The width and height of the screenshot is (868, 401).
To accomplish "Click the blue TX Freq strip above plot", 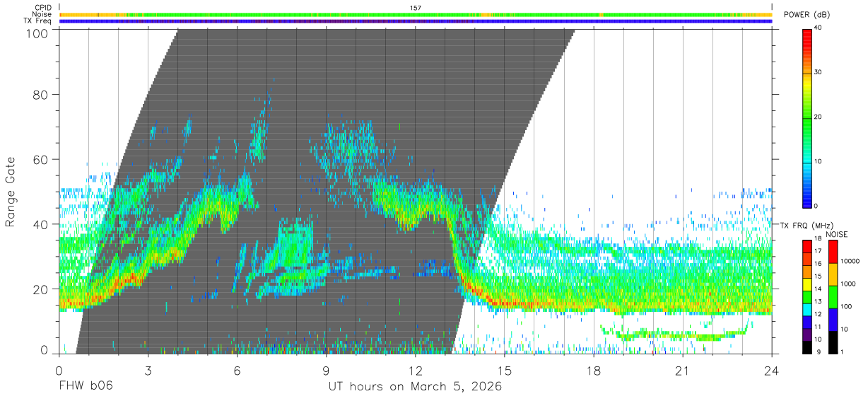I will pyautogui.click(x=415, y=21).
